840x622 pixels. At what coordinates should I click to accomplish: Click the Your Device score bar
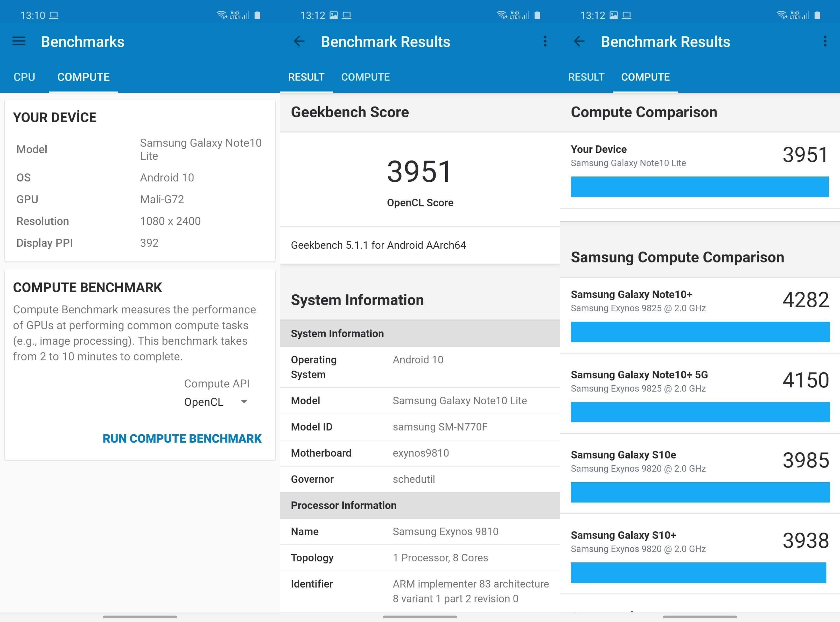point(699,187)
